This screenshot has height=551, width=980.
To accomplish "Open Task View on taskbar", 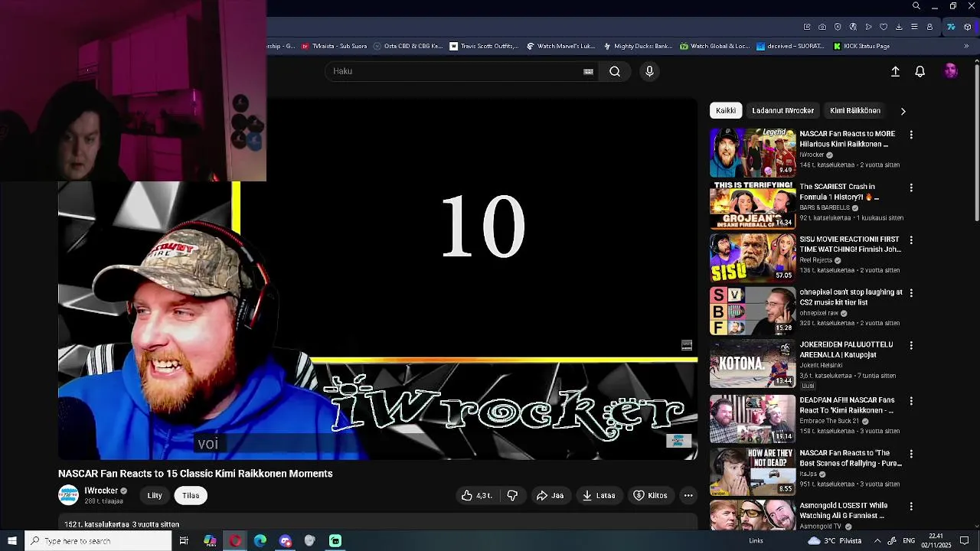I will coord(184,541).
